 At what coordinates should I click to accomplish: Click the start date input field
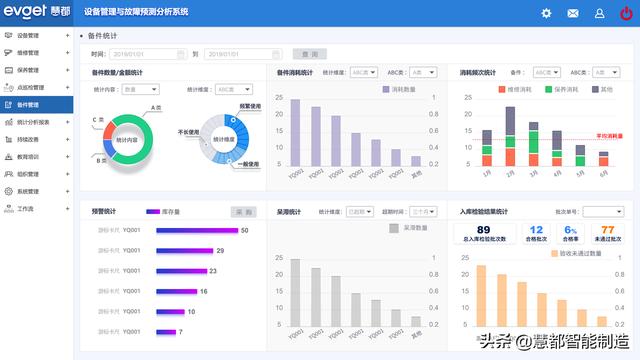[148, 54]
